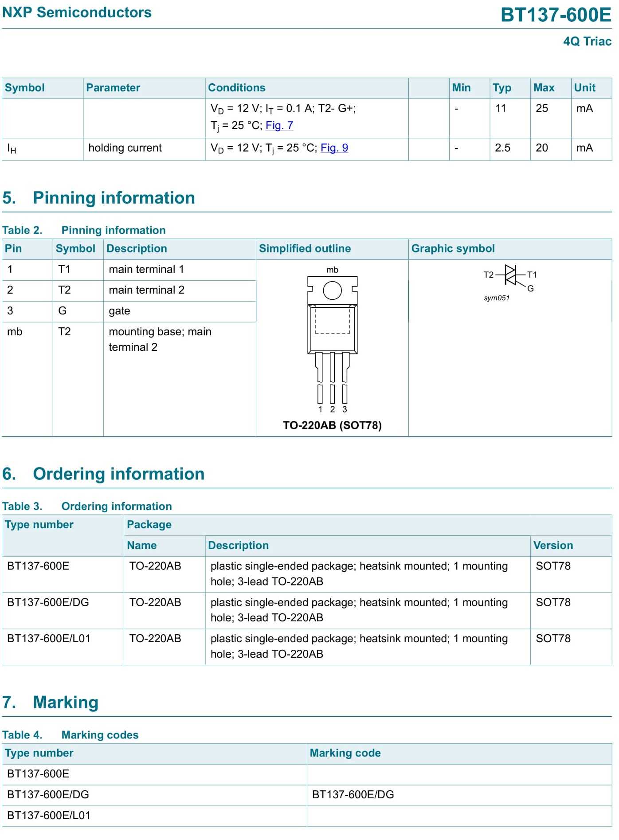Select heading '6. Ordering information'
Image resolution: width=619 pixels, height=840 pixels.
[x=103, y=474]
